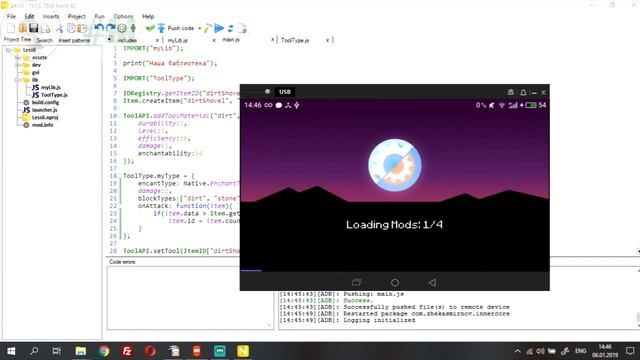Click the bell icon in mirror window
This screenshot has width=640, height=360.
click(523, 93)
